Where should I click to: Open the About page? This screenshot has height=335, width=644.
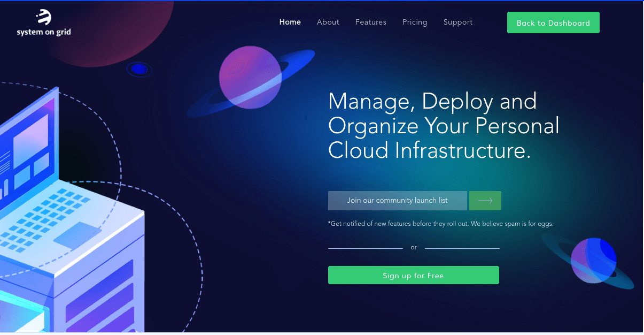[x=328, y=22]
